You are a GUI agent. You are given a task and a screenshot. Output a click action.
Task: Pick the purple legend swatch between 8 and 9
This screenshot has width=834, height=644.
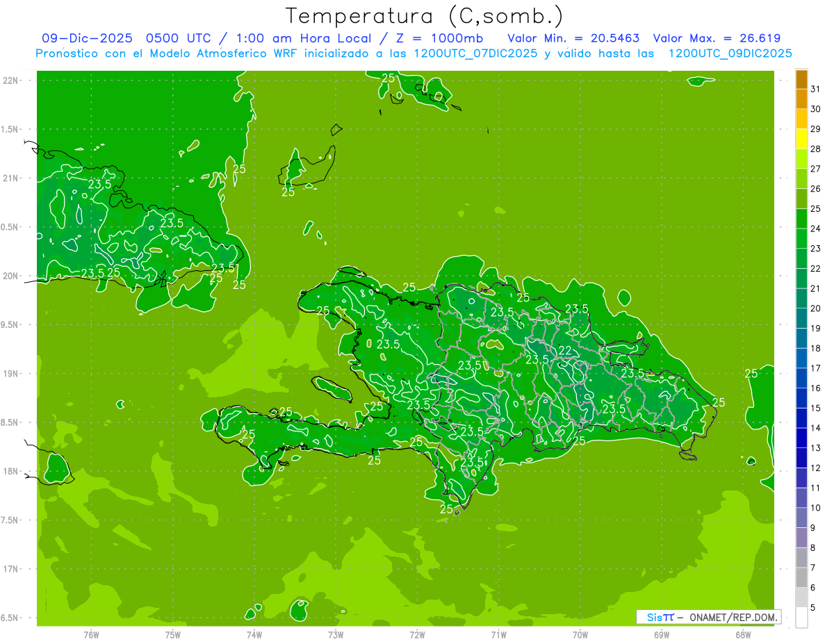pos(801,538)
